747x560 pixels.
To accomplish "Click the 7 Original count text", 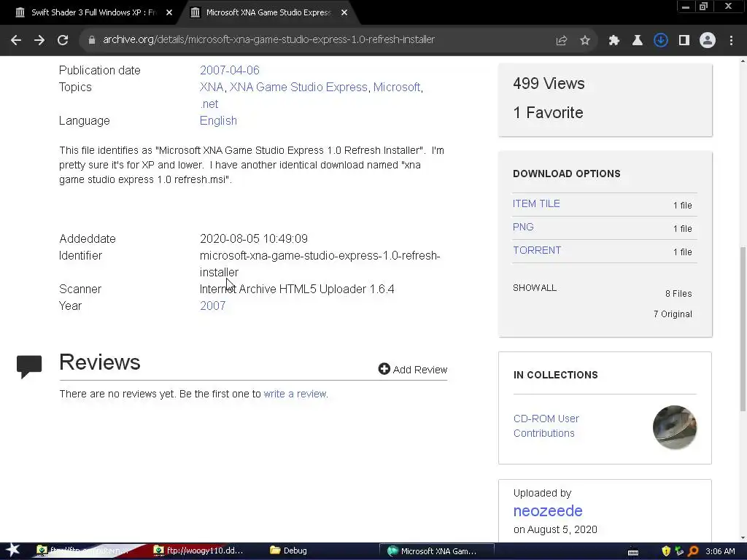I will pyautogui.click(x=673, y=314).
